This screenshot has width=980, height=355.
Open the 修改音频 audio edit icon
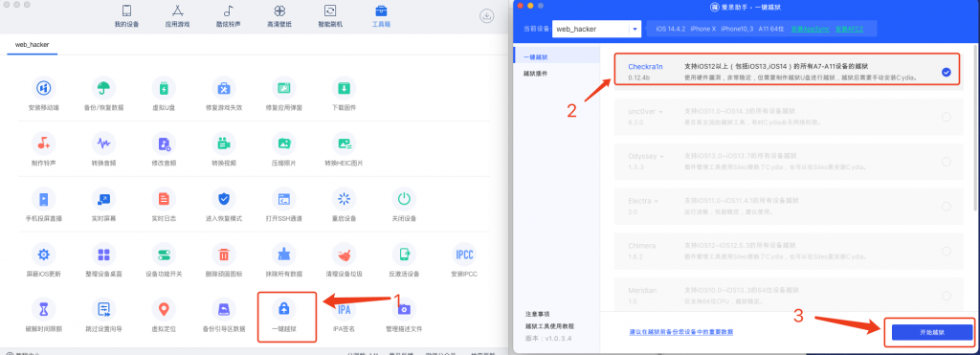[x=164, y=144]
